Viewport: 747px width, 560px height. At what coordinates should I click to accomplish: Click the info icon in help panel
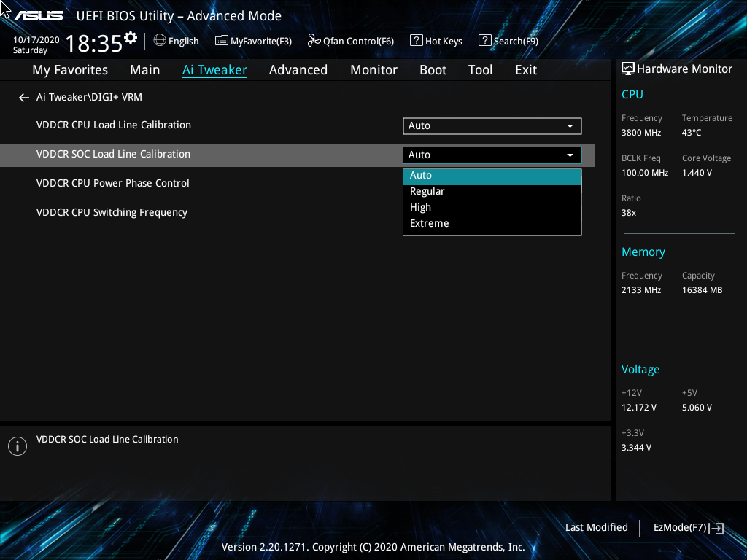(18, 446)
